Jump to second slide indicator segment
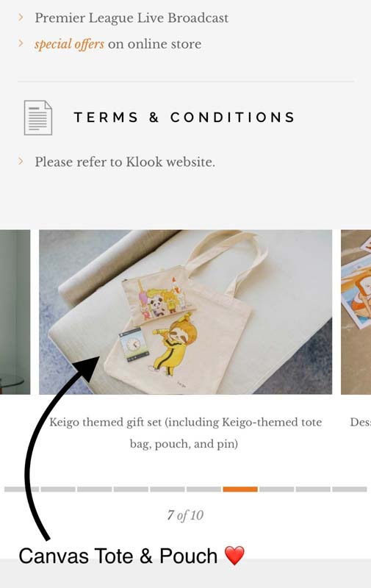The image size is (371, 588). [x=58, y=490]
